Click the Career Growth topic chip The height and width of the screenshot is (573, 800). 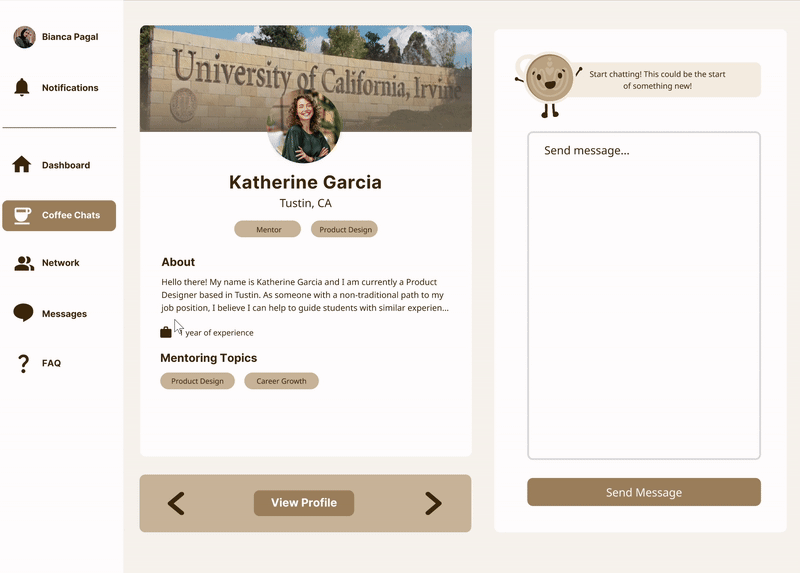282,381
